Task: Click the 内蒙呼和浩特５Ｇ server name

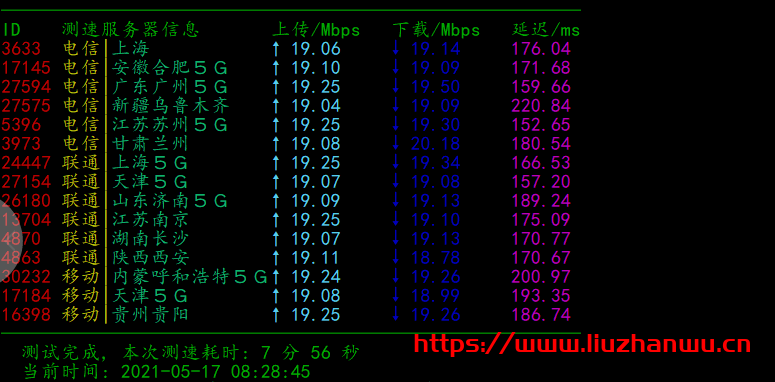Action: (190, 276)
